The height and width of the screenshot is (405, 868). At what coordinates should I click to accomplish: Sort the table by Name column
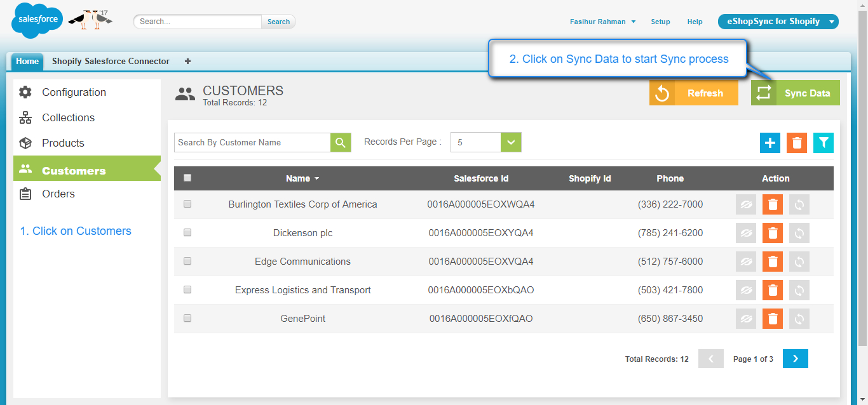pos(302,178)
